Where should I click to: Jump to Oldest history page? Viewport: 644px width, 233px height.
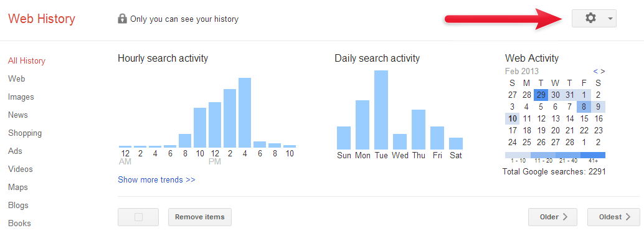coord(613,217)
